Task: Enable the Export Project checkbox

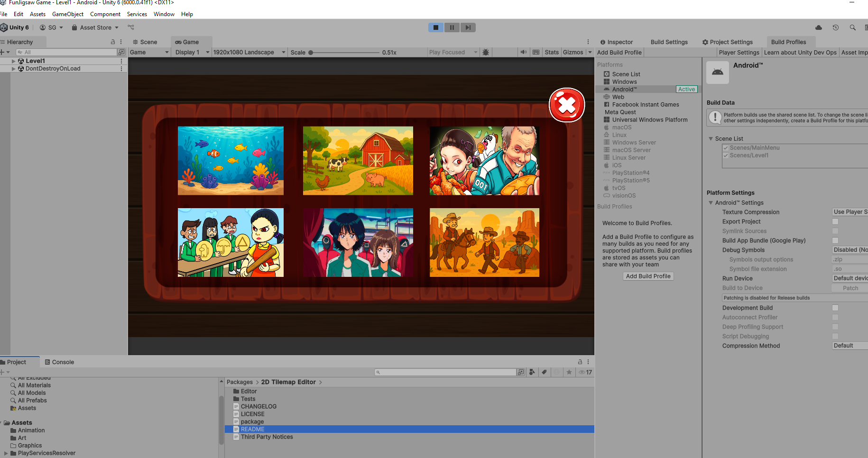Action: 835,221
